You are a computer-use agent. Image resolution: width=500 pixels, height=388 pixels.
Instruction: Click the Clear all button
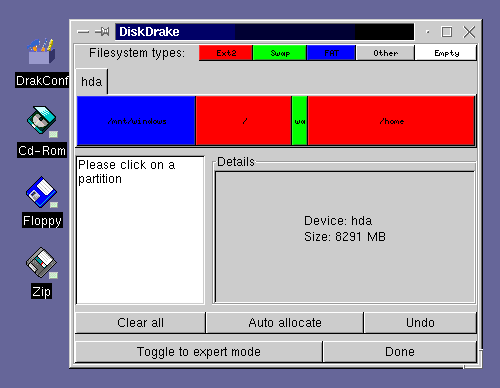pyautogui.click(x=140, y=322)
